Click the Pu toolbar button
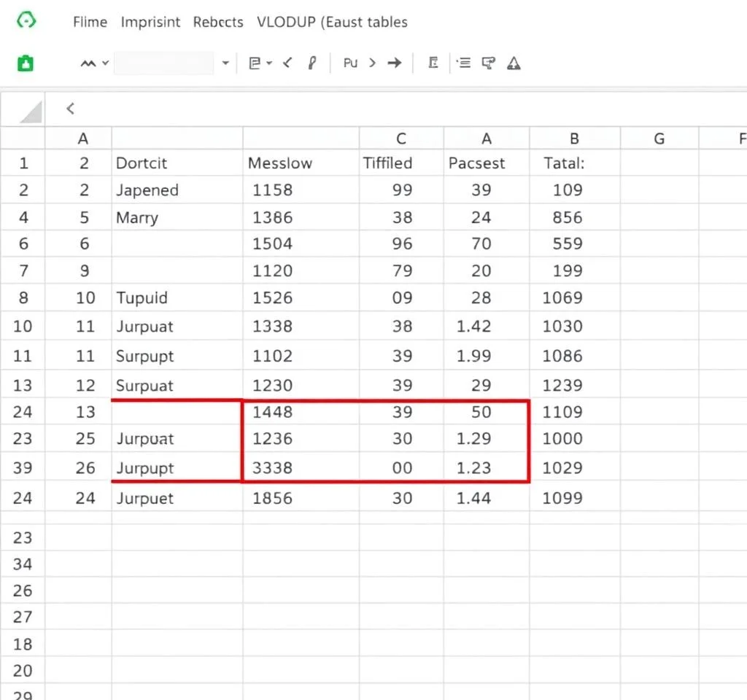Image resolution: width=747 pixels, height=700 pixels. click(350, 63)
